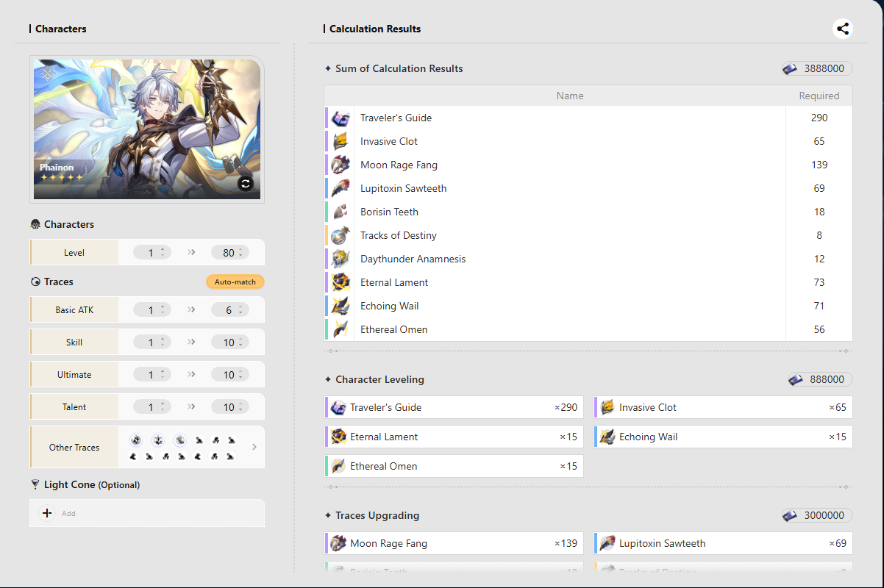Click the Name column header
The width and height of the screenshot is (884, 588).
tap(570, 96)
